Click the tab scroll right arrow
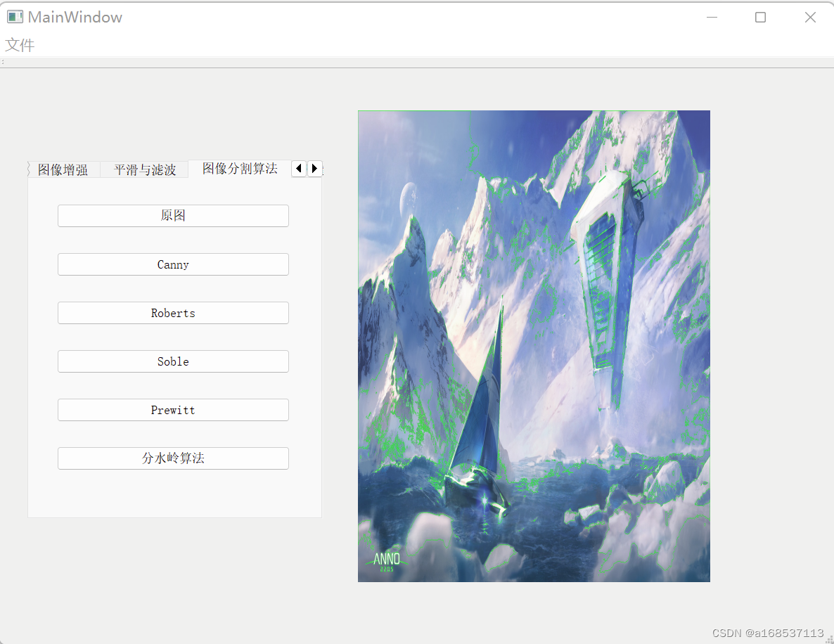834x644 pixels. pyautogui.click(x=314, y=169)
